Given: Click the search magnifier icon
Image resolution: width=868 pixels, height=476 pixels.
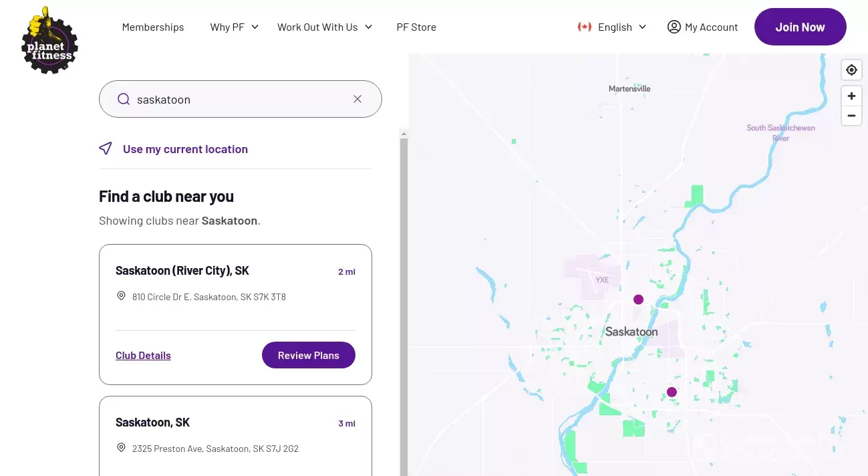Looking at the screenshot, I should click(124, 100).
